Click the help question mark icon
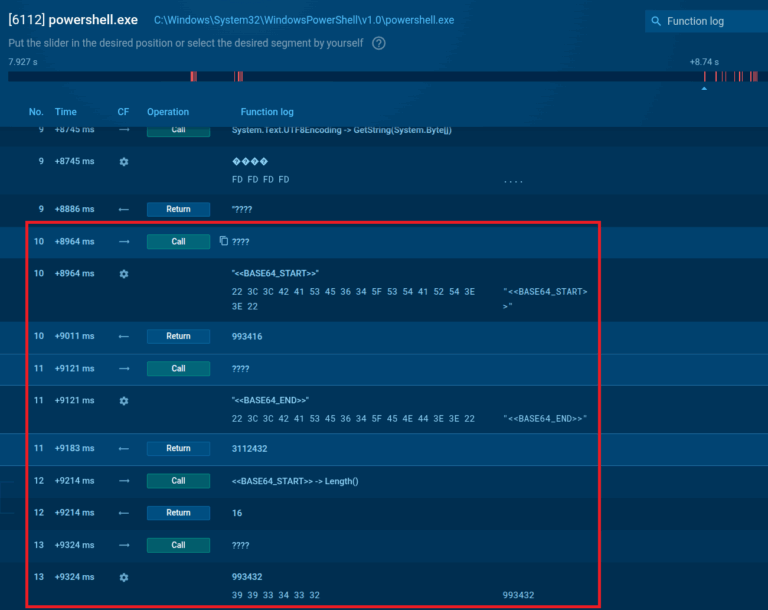The image size is (768, 610). point(379,43)
